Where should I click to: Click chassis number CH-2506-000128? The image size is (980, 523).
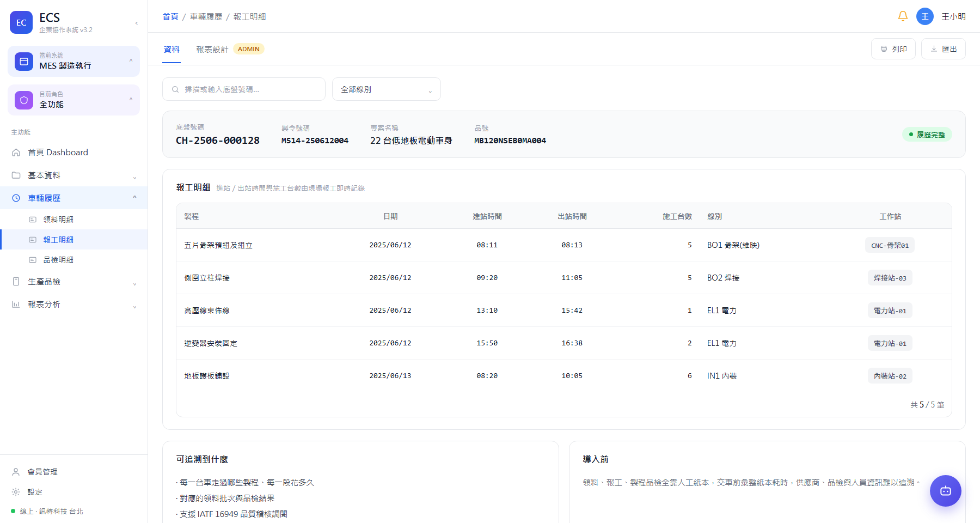tap(218, 141)
